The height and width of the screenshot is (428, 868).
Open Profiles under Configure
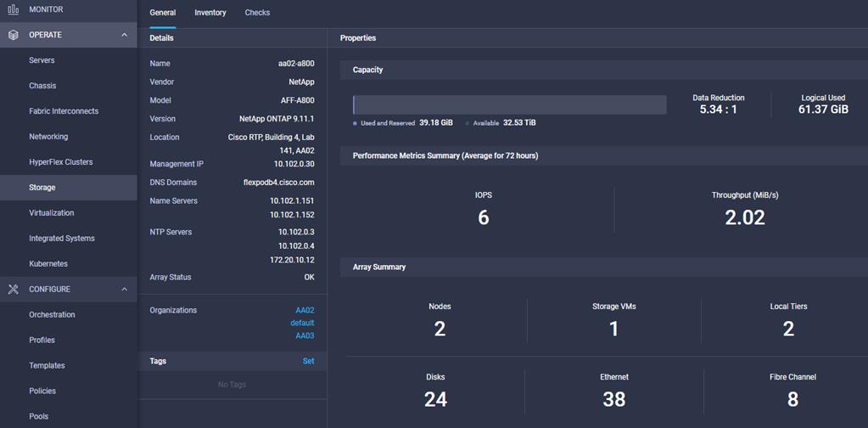(42, 340)
